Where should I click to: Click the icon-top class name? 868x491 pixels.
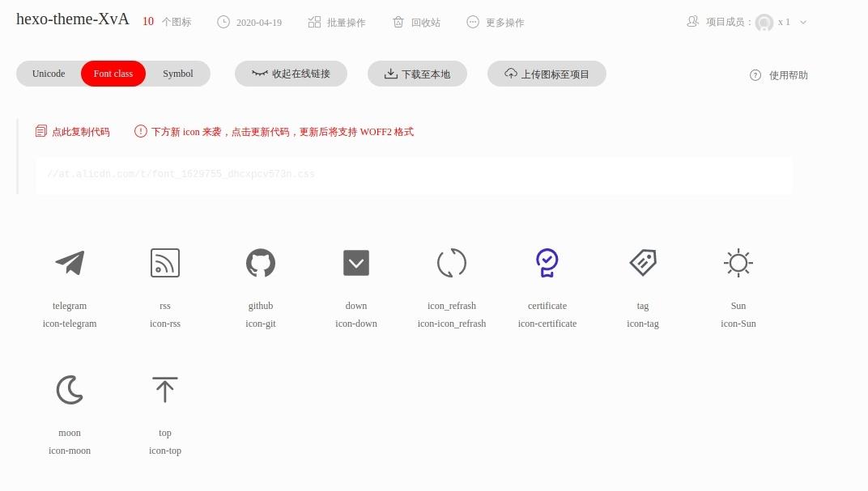click(165, 451)
